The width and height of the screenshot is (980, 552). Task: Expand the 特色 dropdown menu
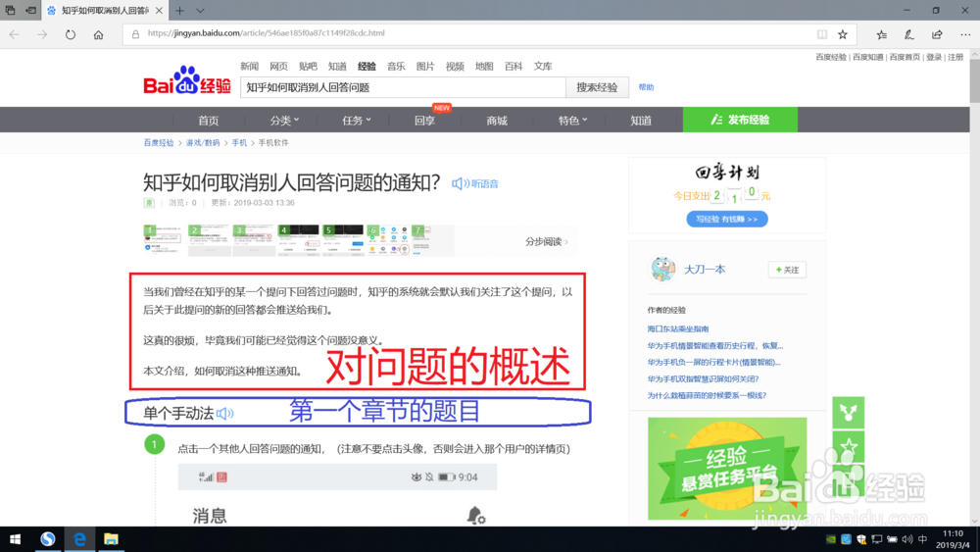[572, 120]
